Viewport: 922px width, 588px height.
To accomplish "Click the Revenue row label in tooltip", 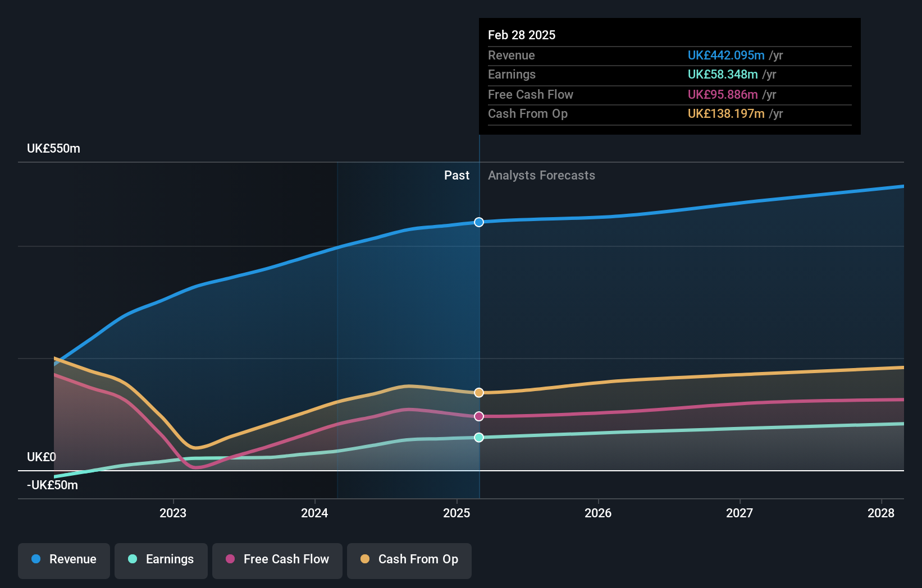I will tap(512, 56).
